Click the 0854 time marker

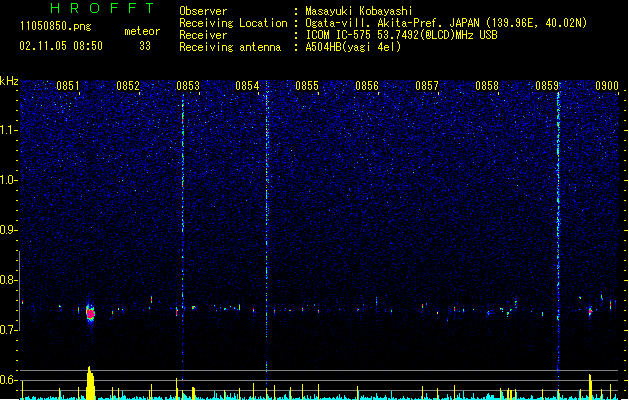[247, 85]
